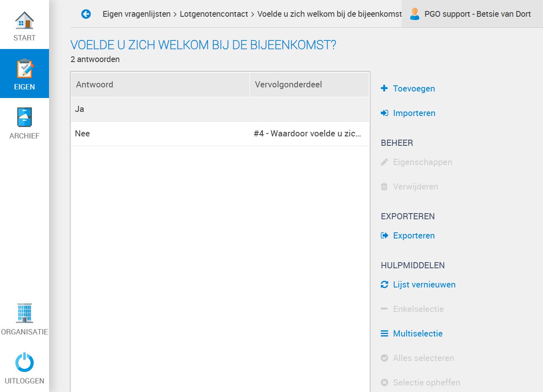Click the '#4 - Waardoor voelde u zic...' cell
543x392 pixels.
coord(307,134)
